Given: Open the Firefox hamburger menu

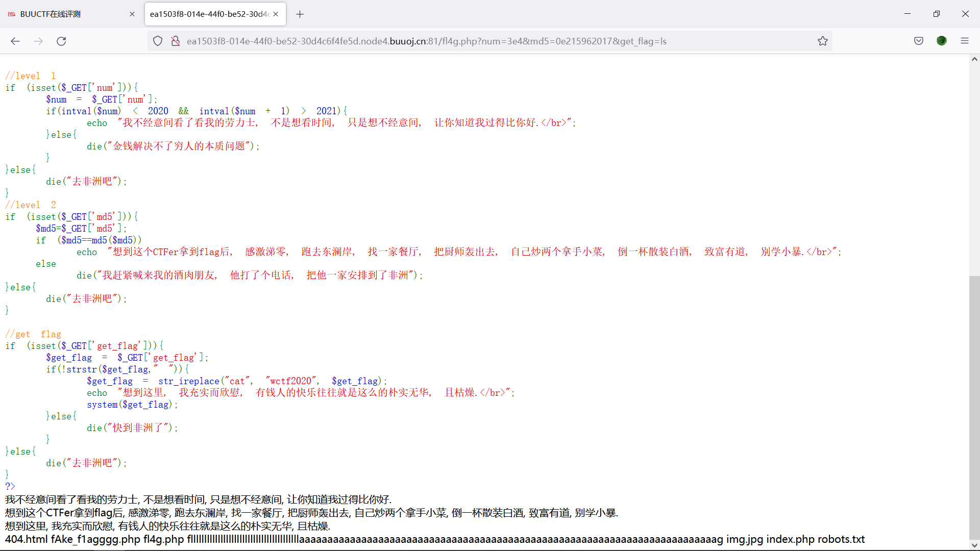Looking at the screenshot, I should tap(965, 41).
